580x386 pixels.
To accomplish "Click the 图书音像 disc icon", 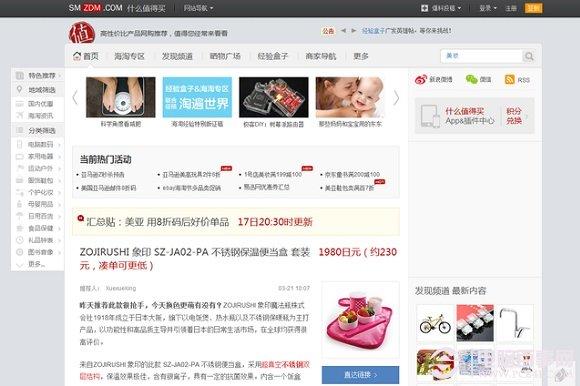I will click(20, 252).
